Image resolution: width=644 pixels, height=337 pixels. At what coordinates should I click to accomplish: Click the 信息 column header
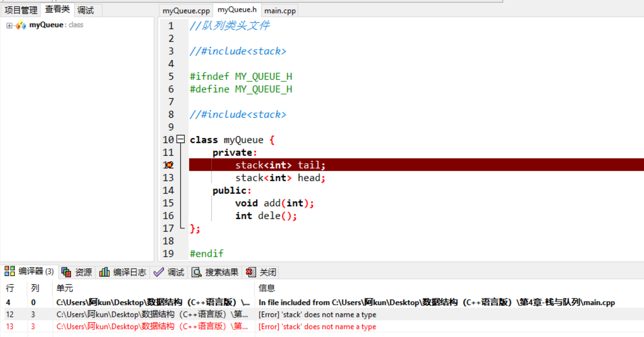449,288
